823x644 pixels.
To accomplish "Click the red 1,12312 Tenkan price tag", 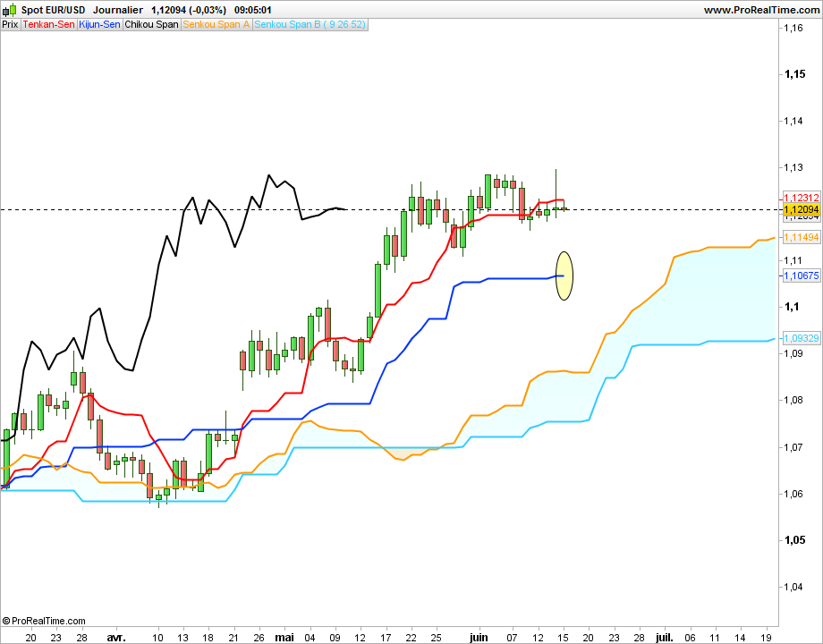I will [801, 198].
